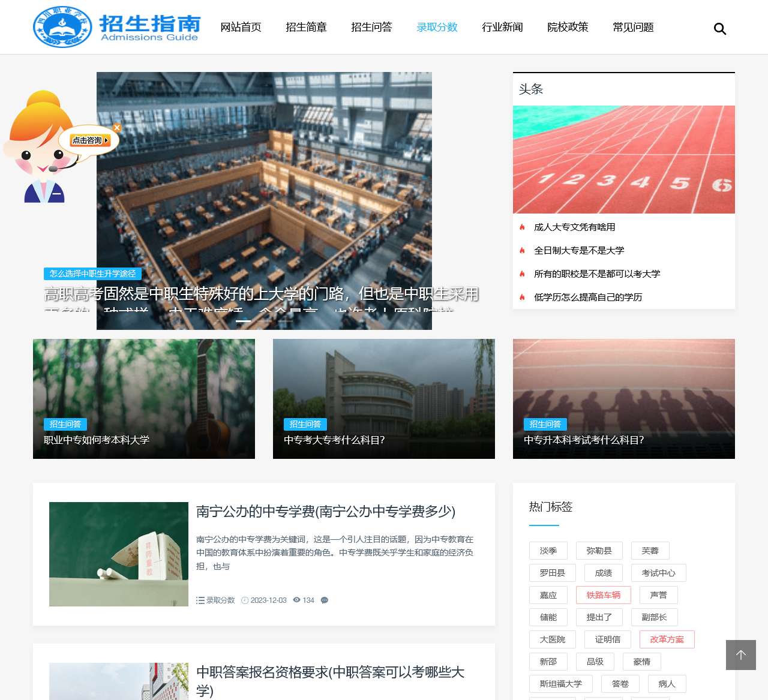Viewport: 768px width, 700px height.
Task: Click the clock icon next to 2023-12-03
Action: 245,600
